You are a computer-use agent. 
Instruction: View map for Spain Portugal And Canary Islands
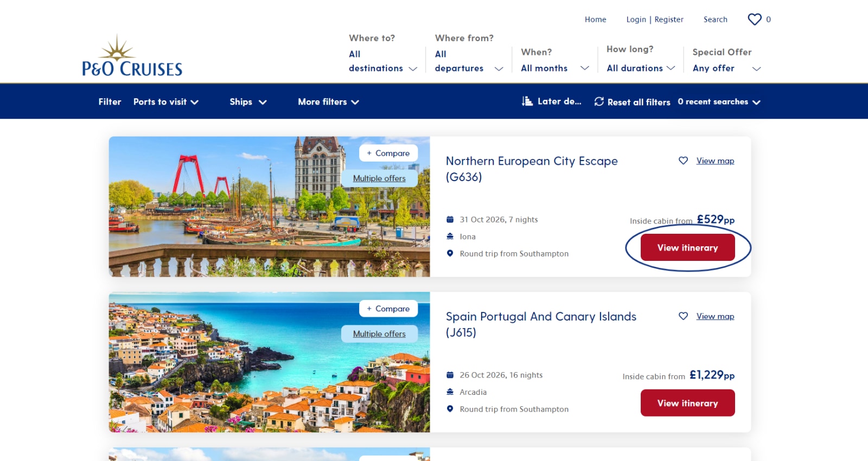[715, 316]
